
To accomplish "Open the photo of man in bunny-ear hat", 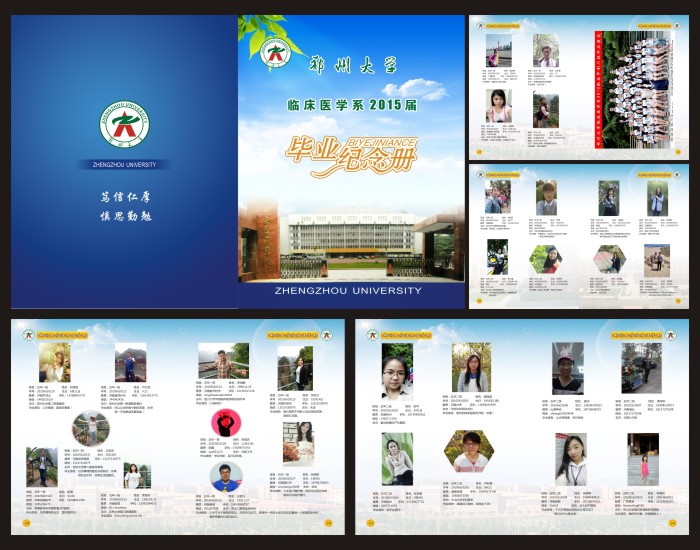I will pos(567,368).
